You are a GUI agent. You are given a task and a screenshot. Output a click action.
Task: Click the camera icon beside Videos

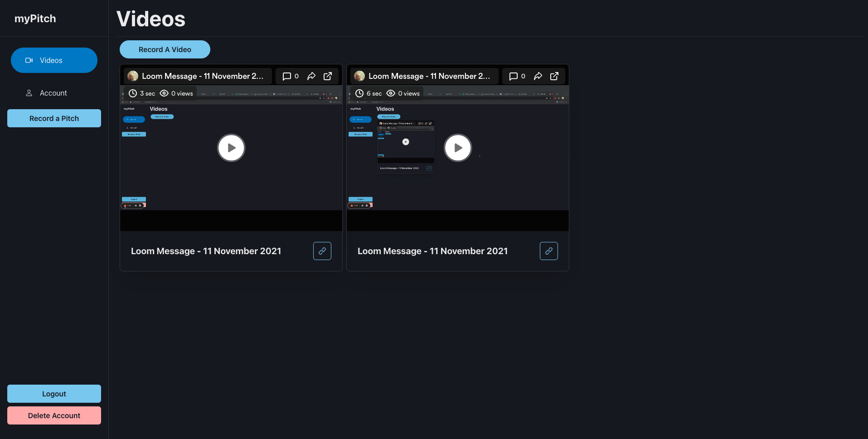click(29, 60)
